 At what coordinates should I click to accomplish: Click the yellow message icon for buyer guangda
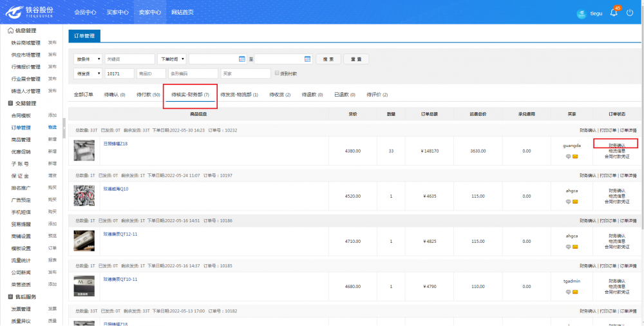point(575,156)
